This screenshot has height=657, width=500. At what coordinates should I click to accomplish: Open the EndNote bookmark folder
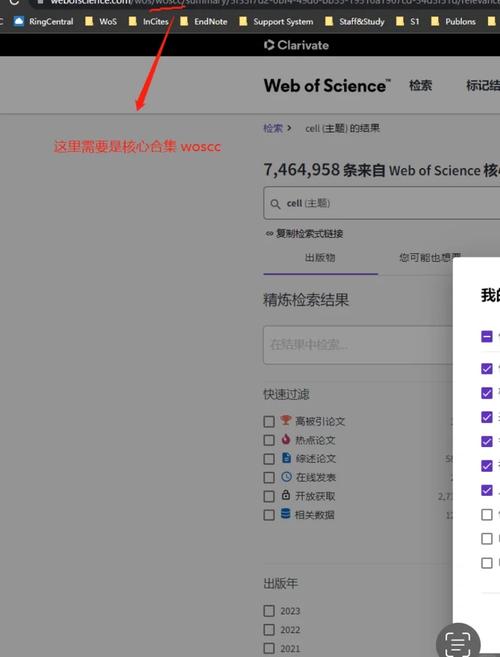click(204, 21)
